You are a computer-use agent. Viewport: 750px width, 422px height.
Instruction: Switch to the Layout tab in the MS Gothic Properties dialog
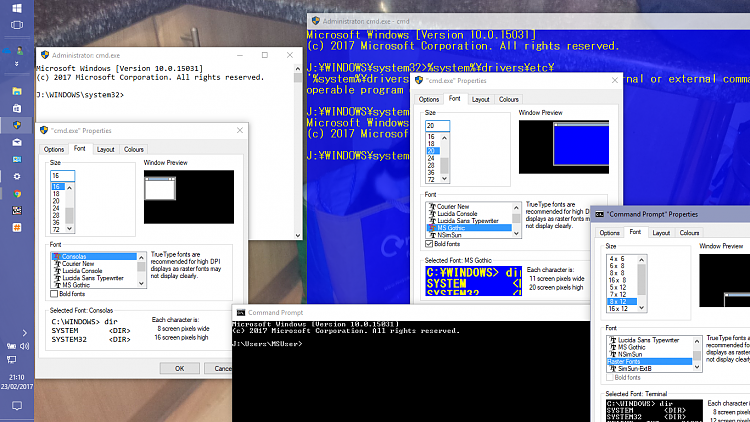(x=480, y=100)
